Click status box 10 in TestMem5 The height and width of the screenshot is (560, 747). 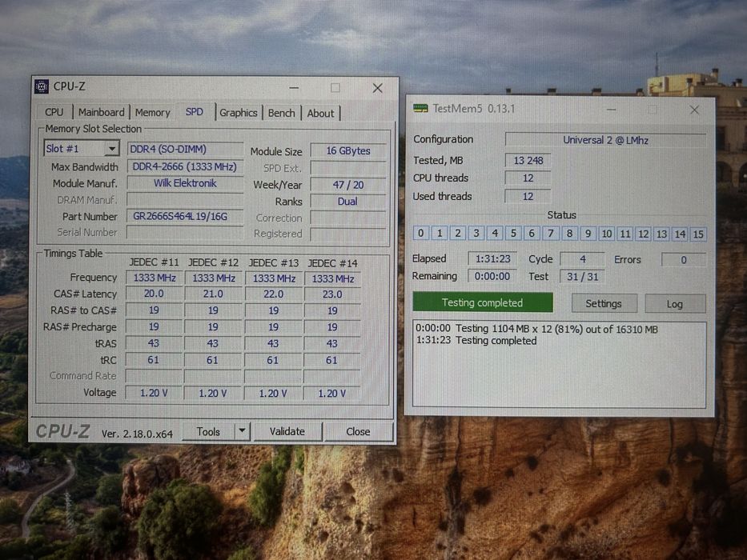[x=606, y=234]
